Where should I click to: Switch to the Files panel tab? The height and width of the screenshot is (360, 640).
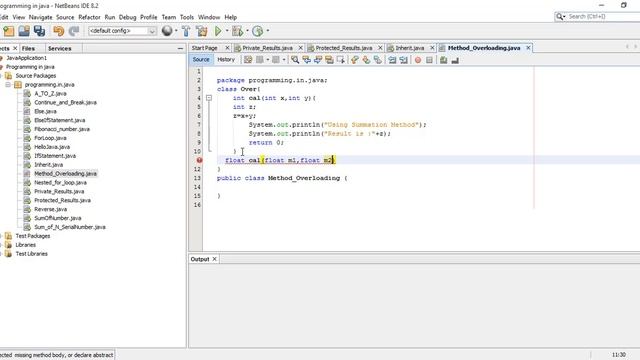click(28, 49)
